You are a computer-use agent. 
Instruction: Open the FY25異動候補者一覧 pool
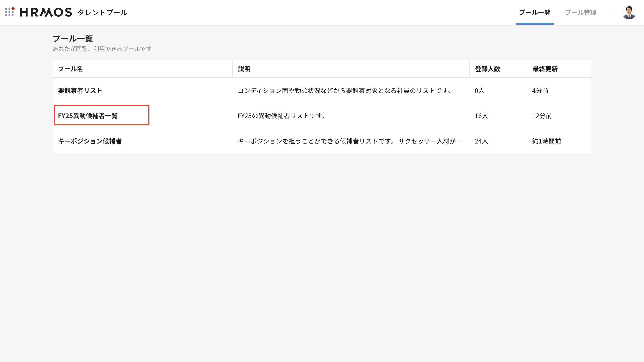point(88,116)
